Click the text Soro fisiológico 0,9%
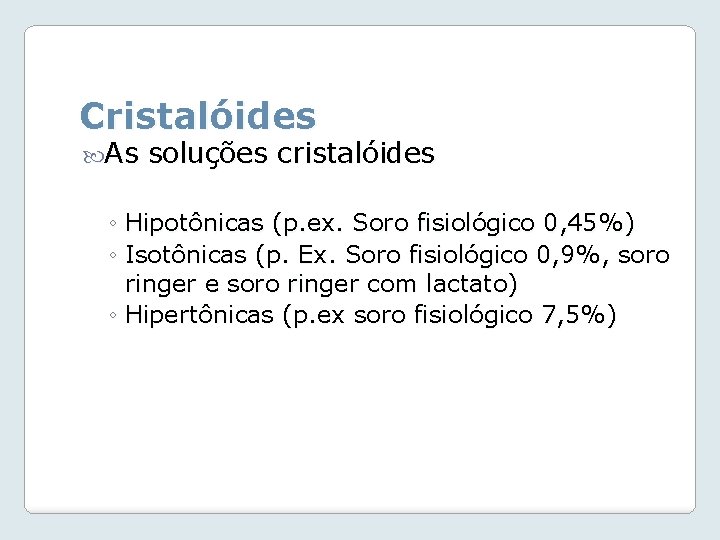Image resolution: width=720 pixels, height=540 pixels. tap(472, 255)
